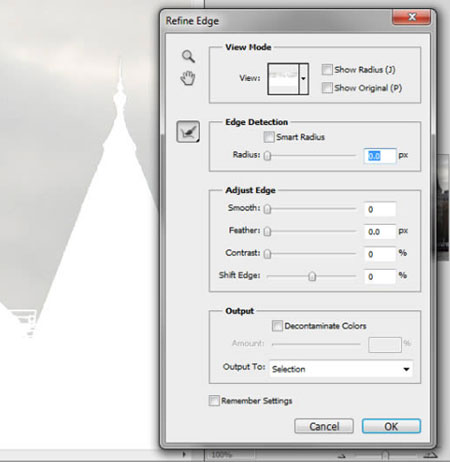Enable Show Original (P) checkbox
Image resolution: width=450 pixels, height=462 pixels.
click(x=327, y=88)
